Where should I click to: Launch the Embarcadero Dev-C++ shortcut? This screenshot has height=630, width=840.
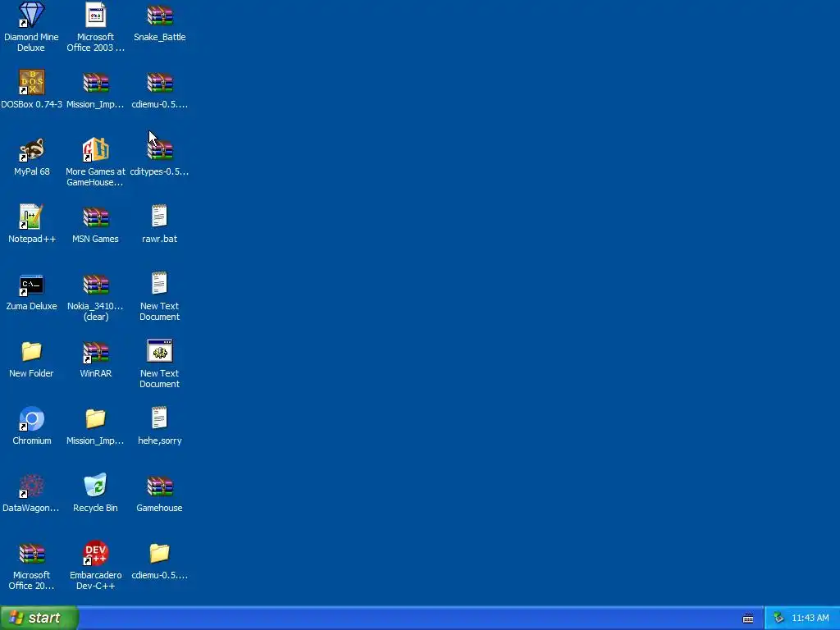click(95, 554)
